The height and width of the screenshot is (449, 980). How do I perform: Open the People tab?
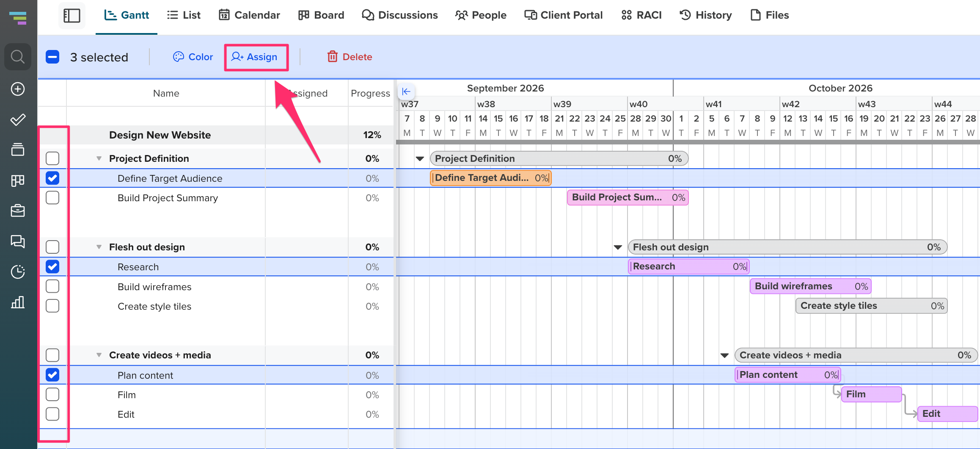[x=481, y=15]
